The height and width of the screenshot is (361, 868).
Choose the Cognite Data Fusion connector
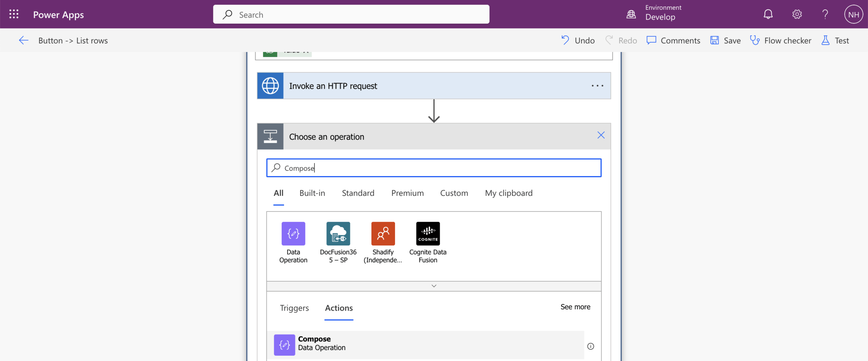pyautogui.click(x=428, y=234)
